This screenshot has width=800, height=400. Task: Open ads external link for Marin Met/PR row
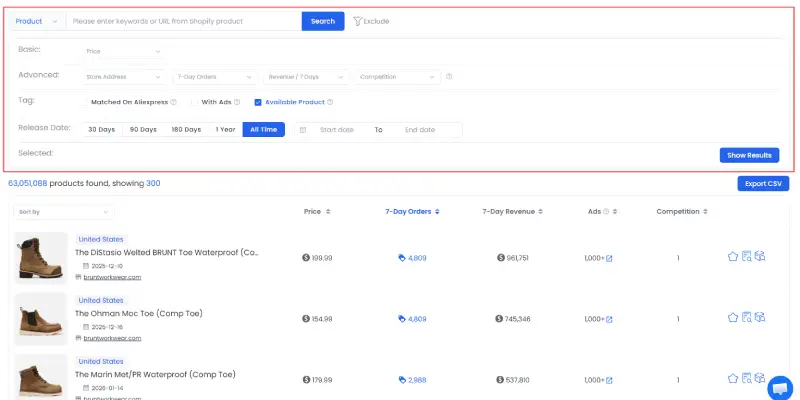pos(609,380)
